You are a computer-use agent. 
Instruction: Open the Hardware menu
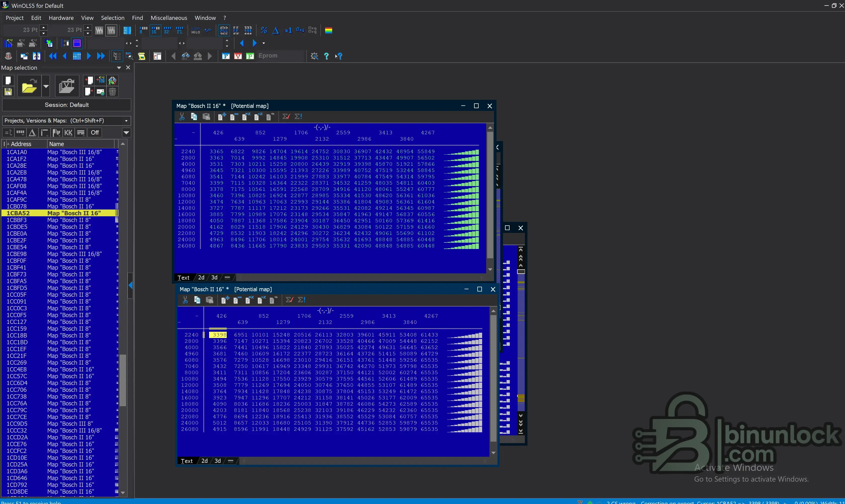(61, 18)
